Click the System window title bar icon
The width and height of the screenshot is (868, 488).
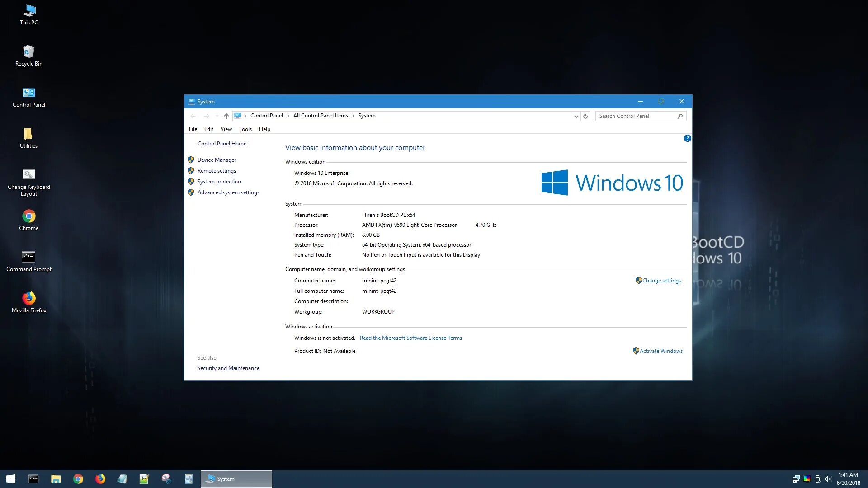(192, 102)
